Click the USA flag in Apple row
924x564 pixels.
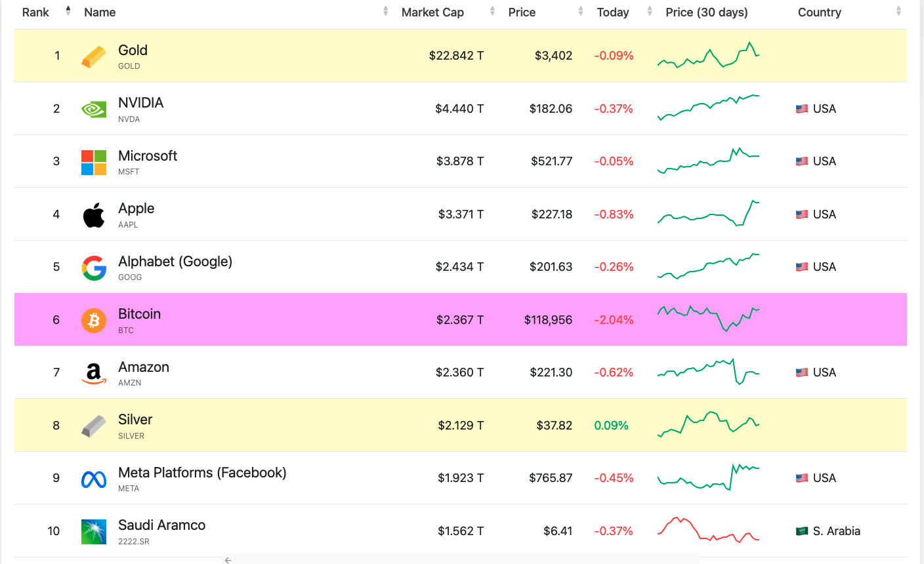(x=802, y=214)
